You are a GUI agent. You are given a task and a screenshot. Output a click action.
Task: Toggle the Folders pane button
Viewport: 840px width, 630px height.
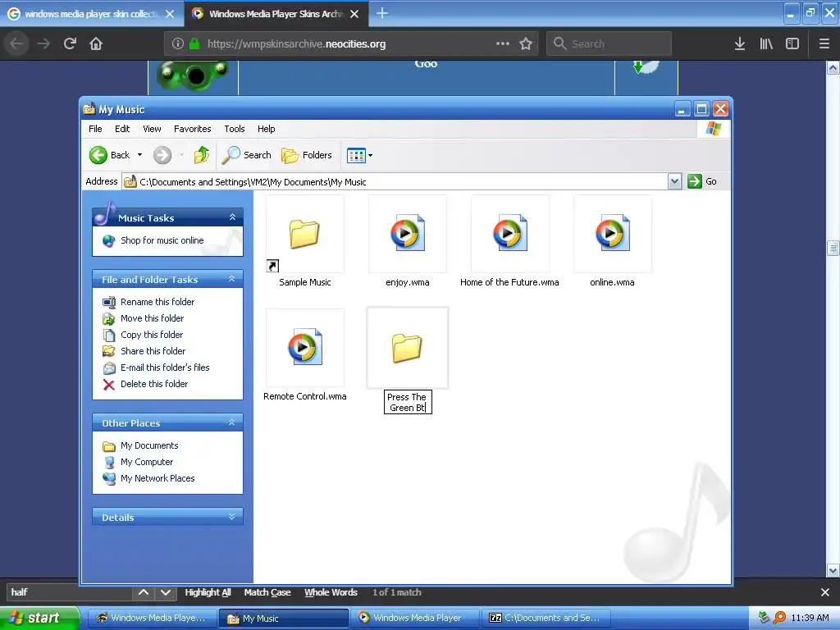[307, 155]
